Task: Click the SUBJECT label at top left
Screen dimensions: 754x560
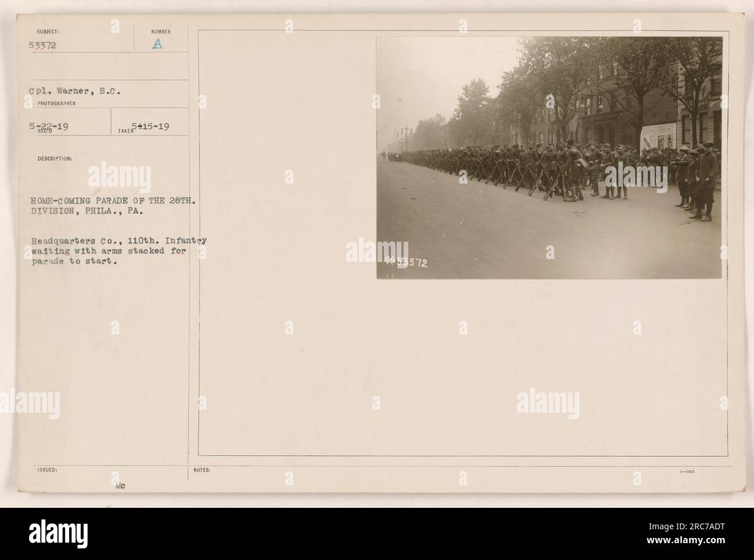Action: tap(47, 32)
